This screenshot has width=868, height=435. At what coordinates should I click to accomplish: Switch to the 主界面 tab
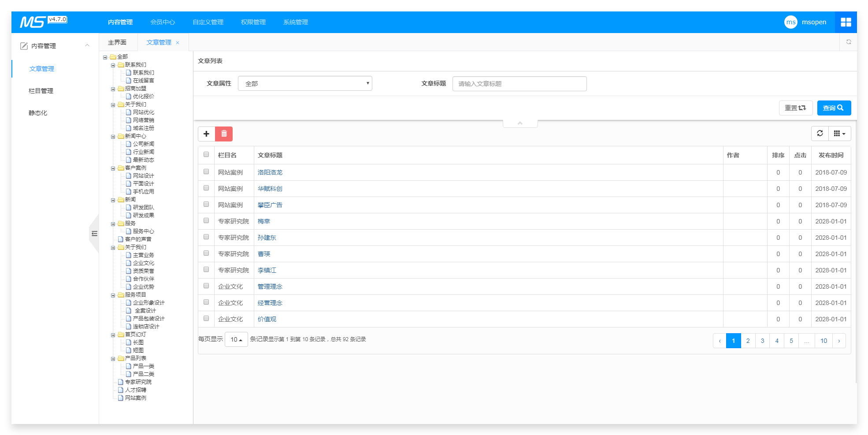117,42
